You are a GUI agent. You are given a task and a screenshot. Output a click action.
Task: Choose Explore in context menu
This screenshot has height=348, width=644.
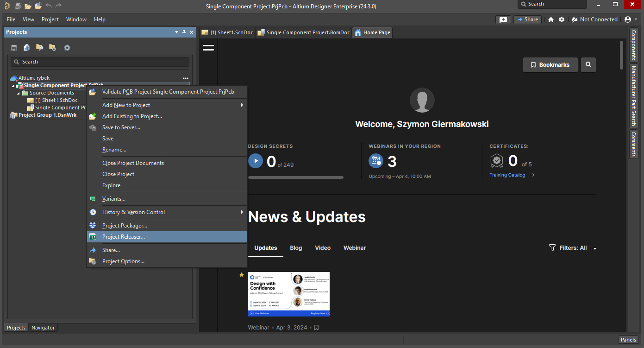pyautogui.click(x=167, y=185)
